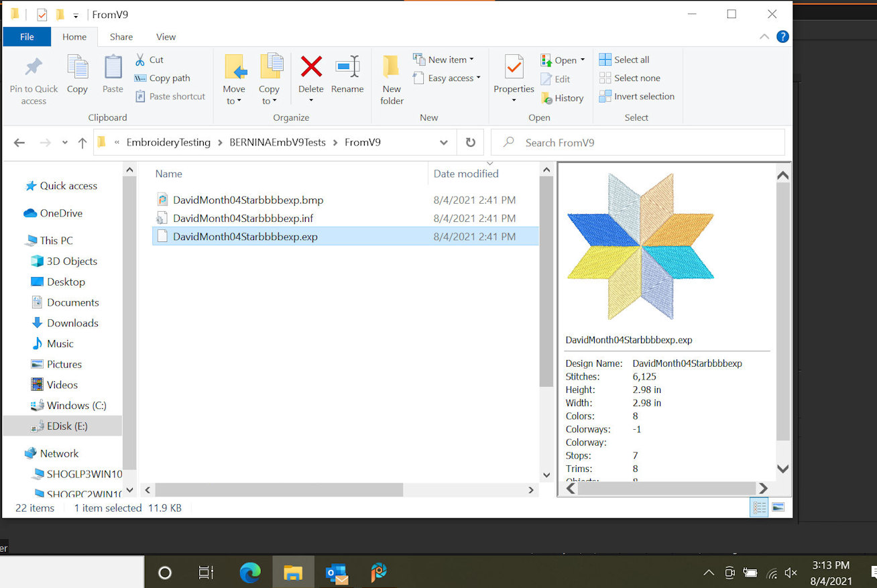Refresh the folder view
877x588 pixels.
(x=470, y=142)
